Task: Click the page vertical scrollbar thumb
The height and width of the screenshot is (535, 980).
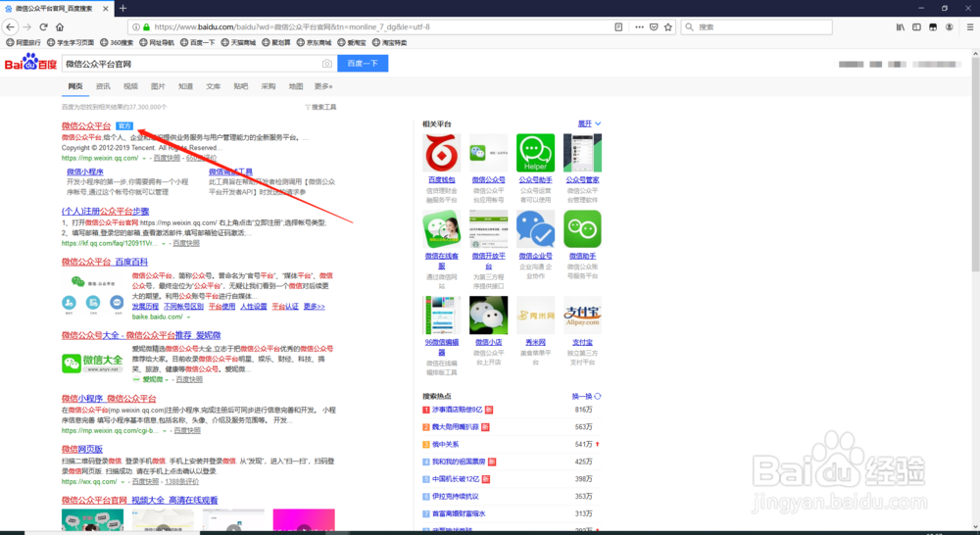Action: tap(976, 164)
